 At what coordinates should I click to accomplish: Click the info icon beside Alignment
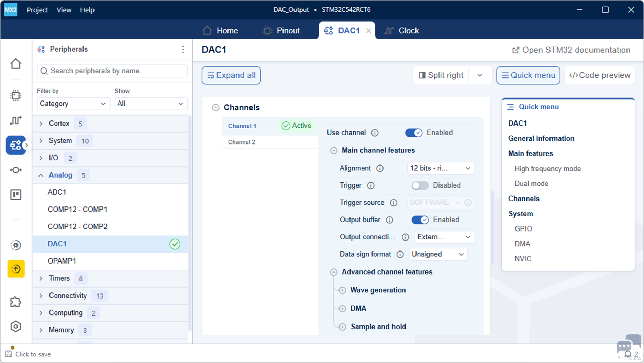pos(380,168)
